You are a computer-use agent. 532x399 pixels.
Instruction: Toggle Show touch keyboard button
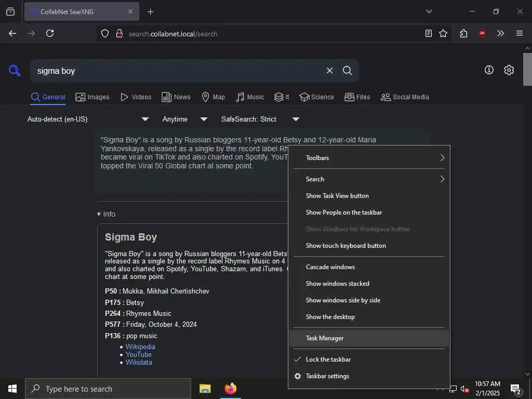(x=369, y=246)
